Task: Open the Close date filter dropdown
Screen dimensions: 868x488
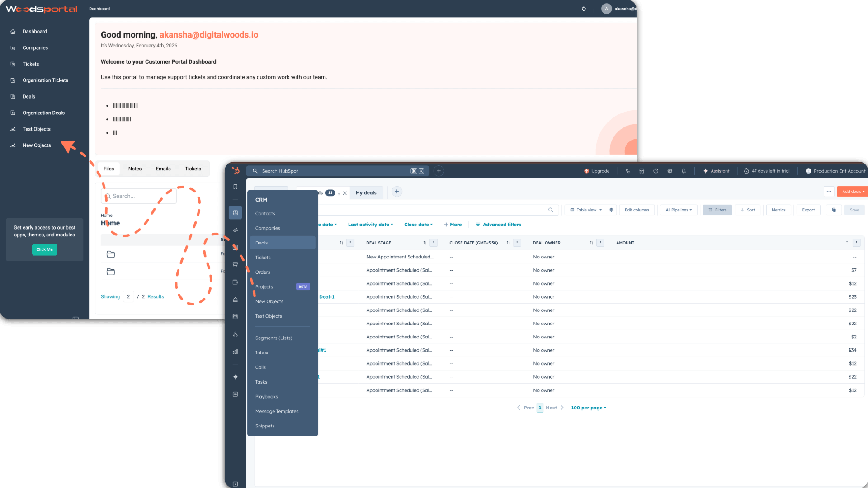Action: point(418,225)
